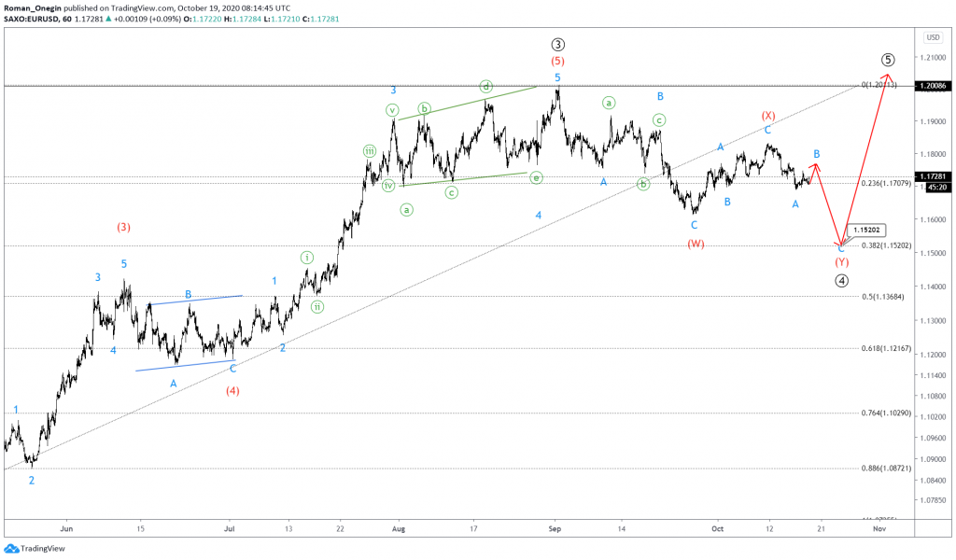The height and width of the screenshot is (560, 956).
Task: Click the Sep label on the time axis
Action: [554, 528]
